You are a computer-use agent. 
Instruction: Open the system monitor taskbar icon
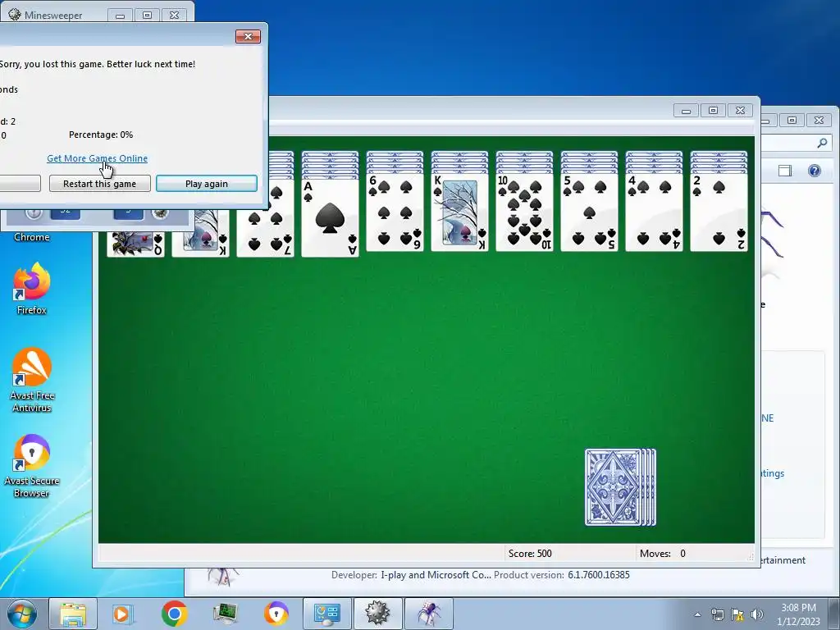pos(225,614)
